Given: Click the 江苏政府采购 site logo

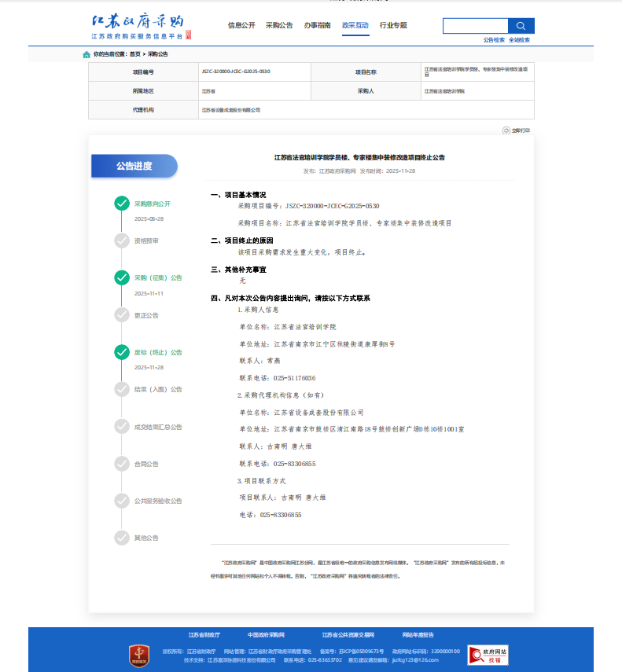Looking at the screenshot, I should (138, 26).
